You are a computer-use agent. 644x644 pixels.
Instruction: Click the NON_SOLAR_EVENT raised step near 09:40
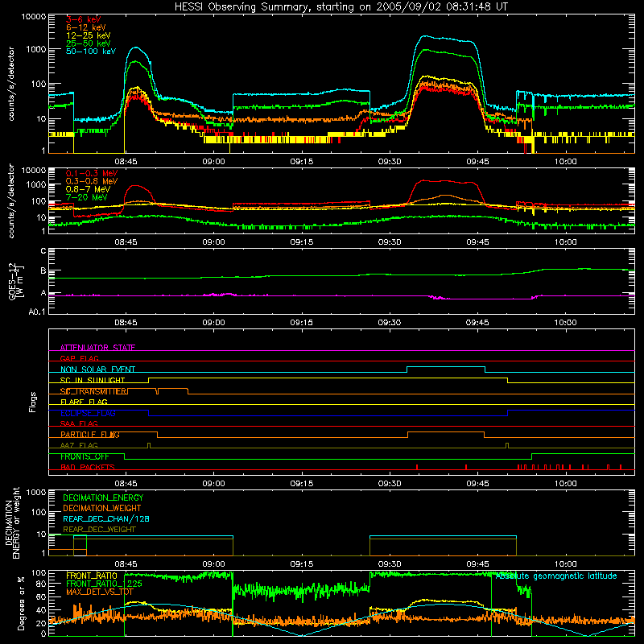(x=446, y=367)
